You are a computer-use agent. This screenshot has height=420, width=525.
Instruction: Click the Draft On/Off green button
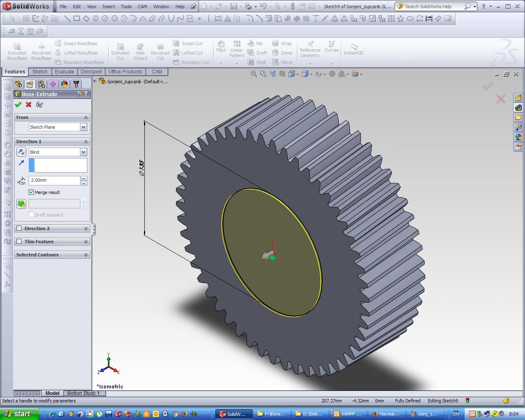[21, 204]
